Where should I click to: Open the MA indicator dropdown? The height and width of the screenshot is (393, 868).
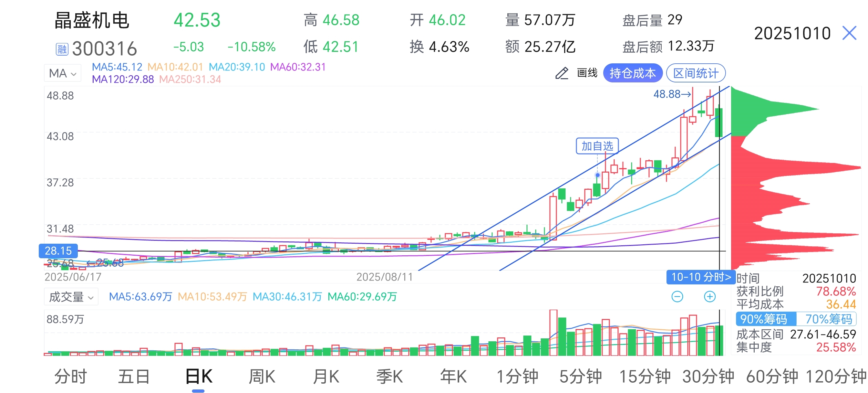pyautogui.click(x=63, y=73)
